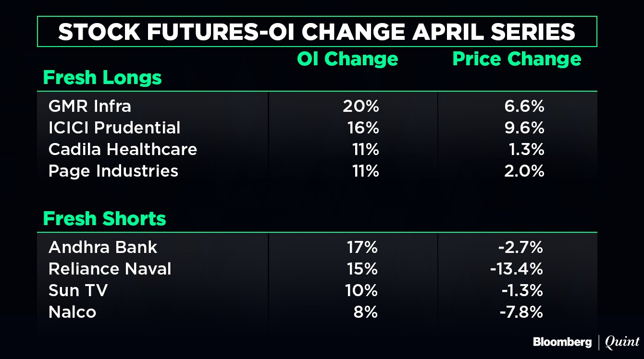Click ICICI Prudential's 9.6% price change
Screen dimensions: 644x359
coord(526,128)
